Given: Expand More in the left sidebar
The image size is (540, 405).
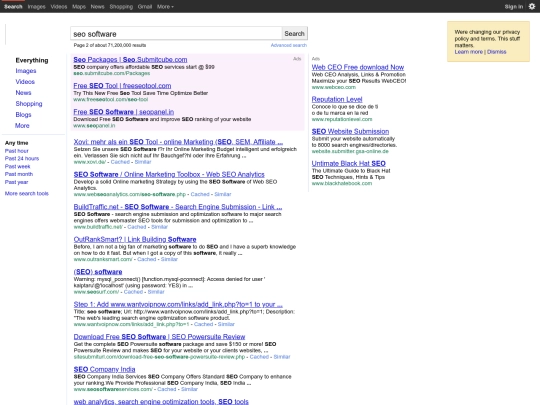Looking at the screenshot, I should coord(22,126).
